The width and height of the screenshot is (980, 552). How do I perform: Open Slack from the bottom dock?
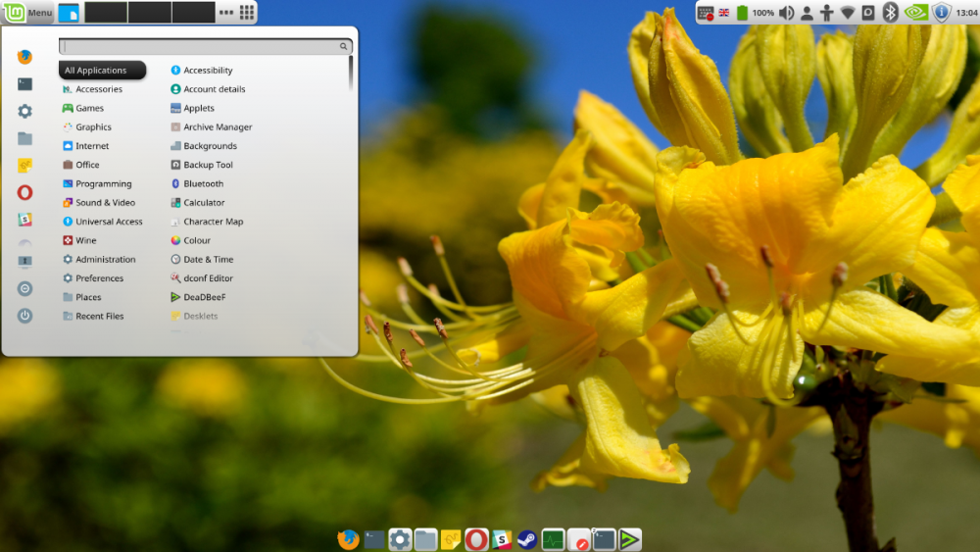coord(502,539)
